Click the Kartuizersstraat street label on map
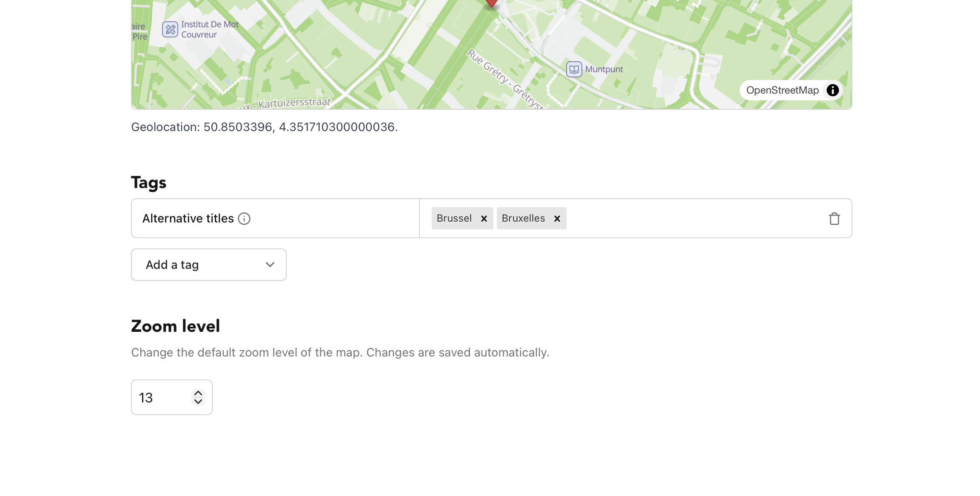980x496 pixels. [293, 103]
